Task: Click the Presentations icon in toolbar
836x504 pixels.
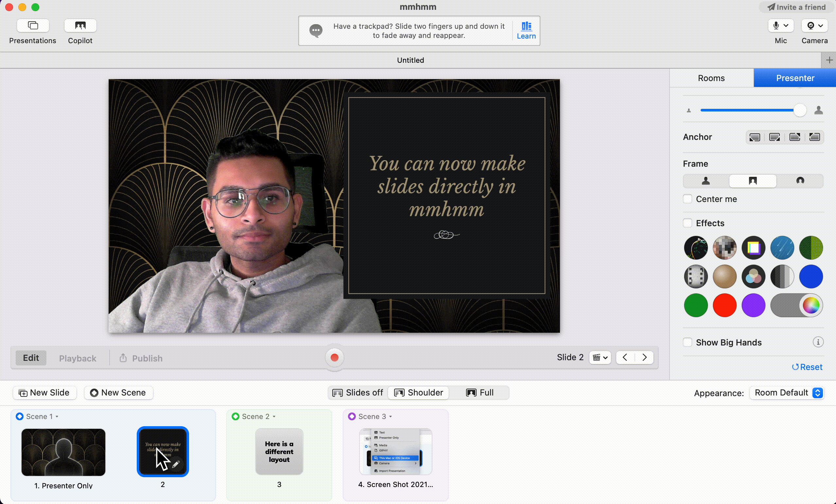Action: [33, 25]
